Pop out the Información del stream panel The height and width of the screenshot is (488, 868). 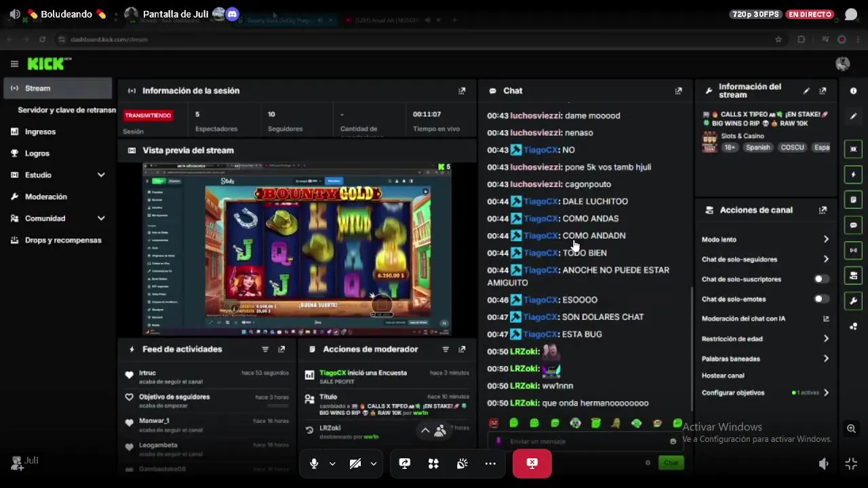(x=823, y=91)
